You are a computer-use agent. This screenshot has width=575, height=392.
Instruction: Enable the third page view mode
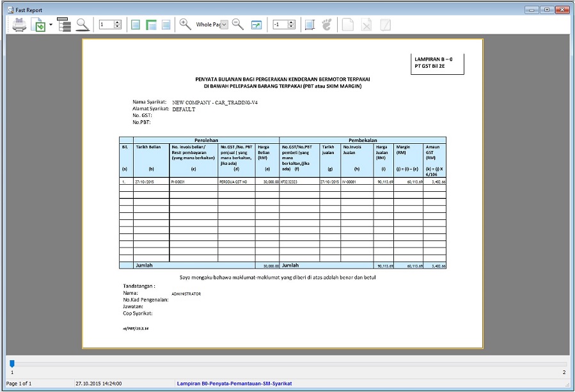click(166, 25)
